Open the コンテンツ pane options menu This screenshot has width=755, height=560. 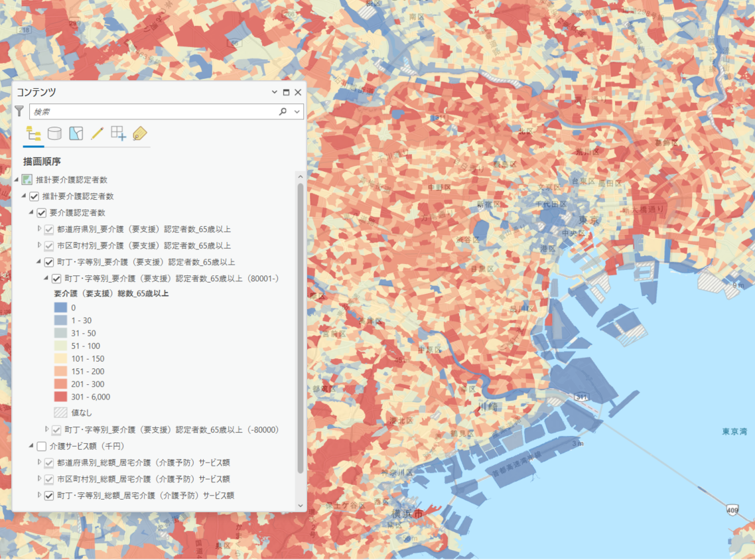[275, 92]
